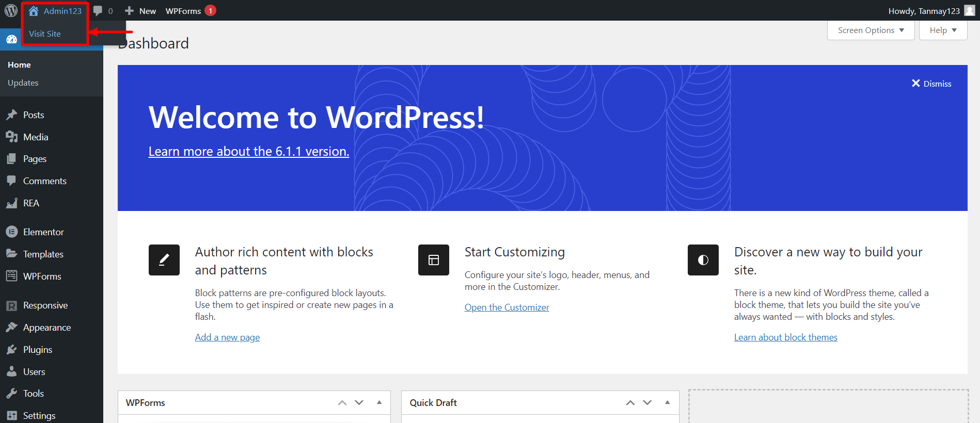Click the empty dashed widget drop area
The image size is (980, 423).
[x=828, y=406]
